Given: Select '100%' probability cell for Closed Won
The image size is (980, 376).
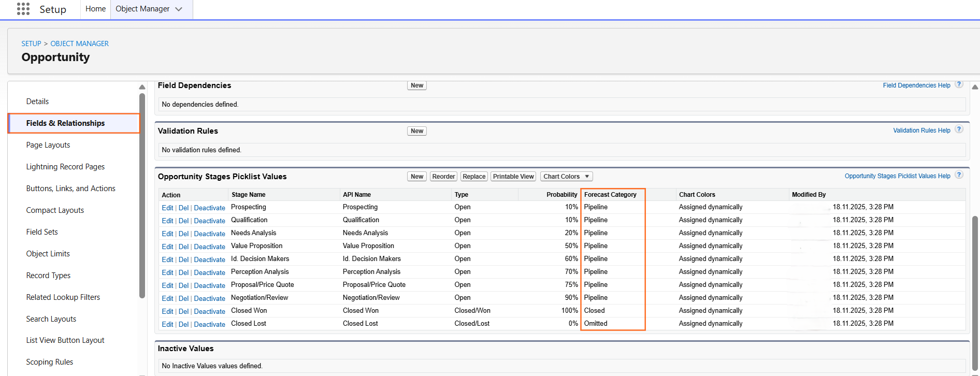Looking at the screenshot, I should pyautogui.click(x=569, y=310).
